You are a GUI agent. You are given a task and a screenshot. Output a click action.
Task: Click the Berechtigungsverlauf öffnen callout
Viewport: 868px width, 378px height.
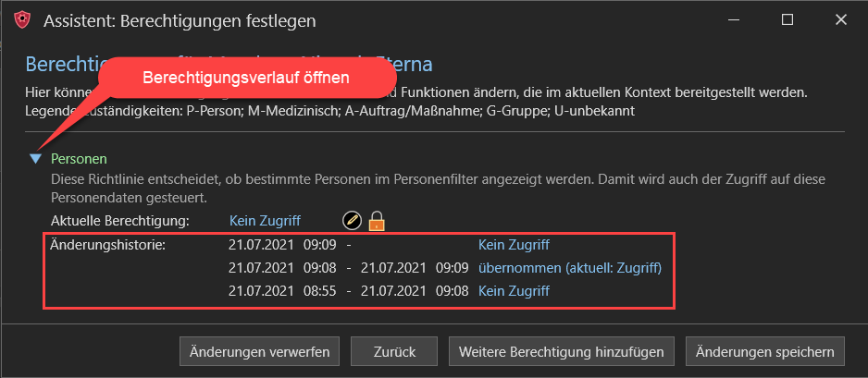[x=246, y=78]
